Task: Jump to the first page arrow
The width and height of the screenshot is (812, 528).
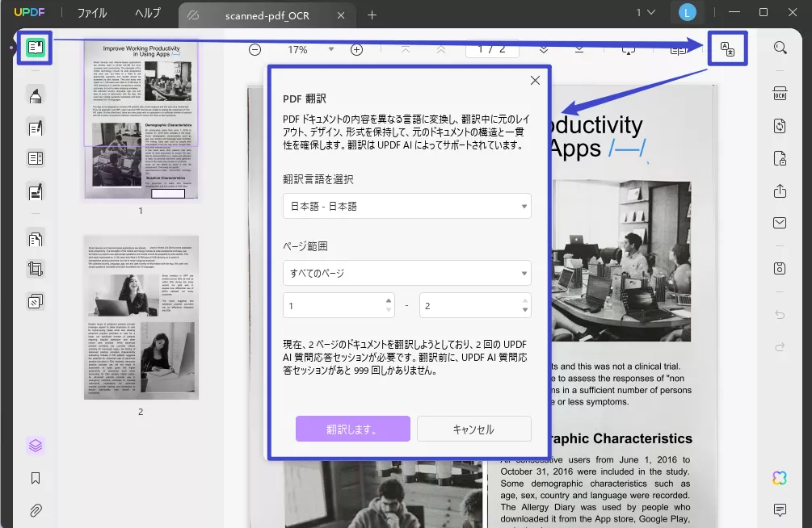Action: 406,50
